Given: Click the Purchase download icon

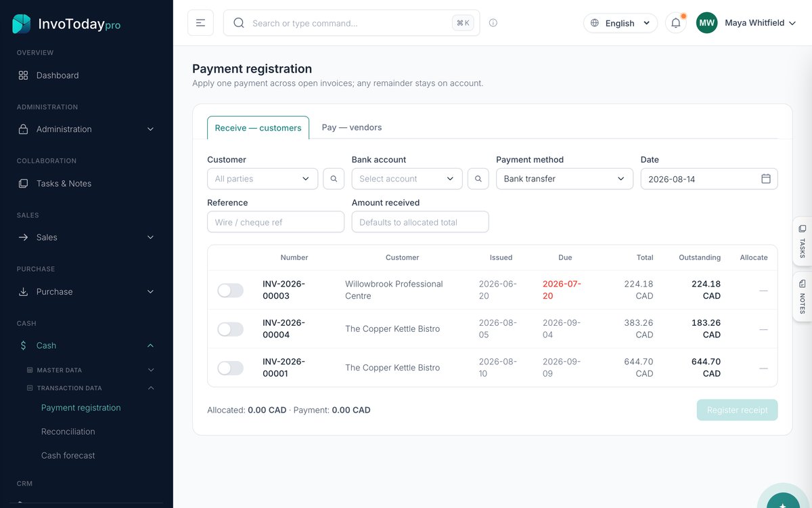Looking at the screenshot, I should (x=23, y=291).
